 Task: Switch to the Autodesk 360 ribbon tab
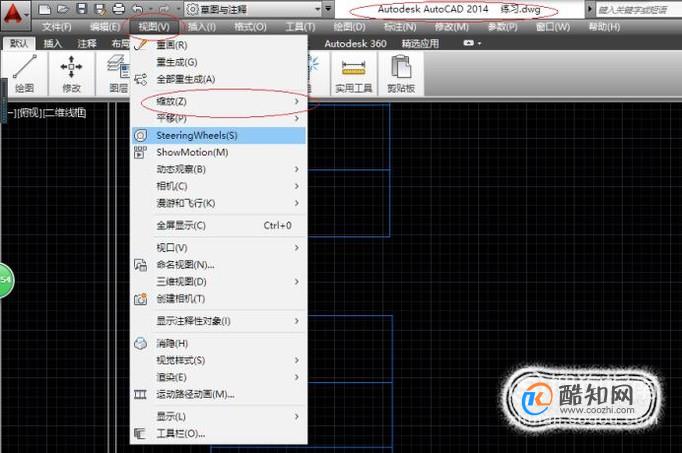tap(355, 43)
